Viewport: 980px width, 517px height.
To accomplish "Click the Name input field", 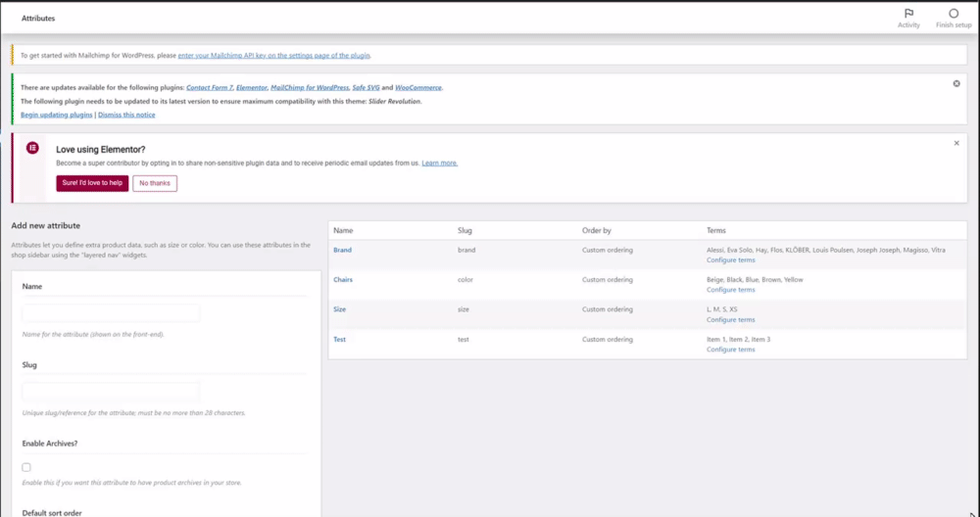I will 111,313.
